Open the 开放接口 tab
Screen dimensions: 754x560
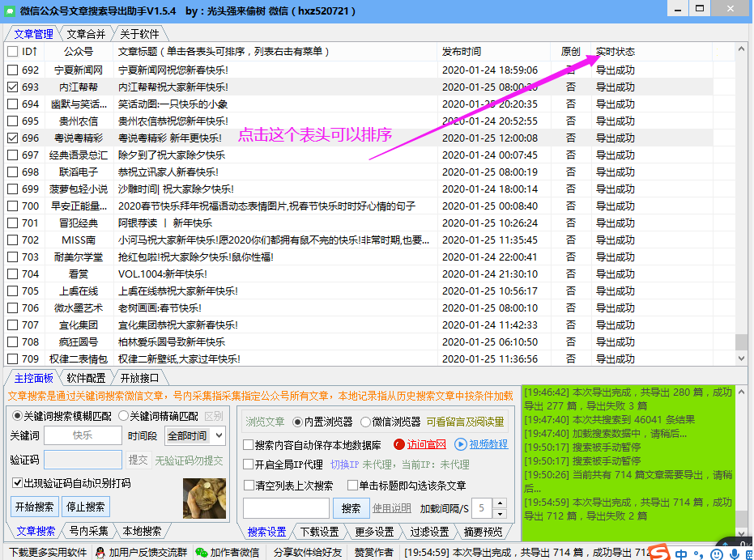coord(139,378)
